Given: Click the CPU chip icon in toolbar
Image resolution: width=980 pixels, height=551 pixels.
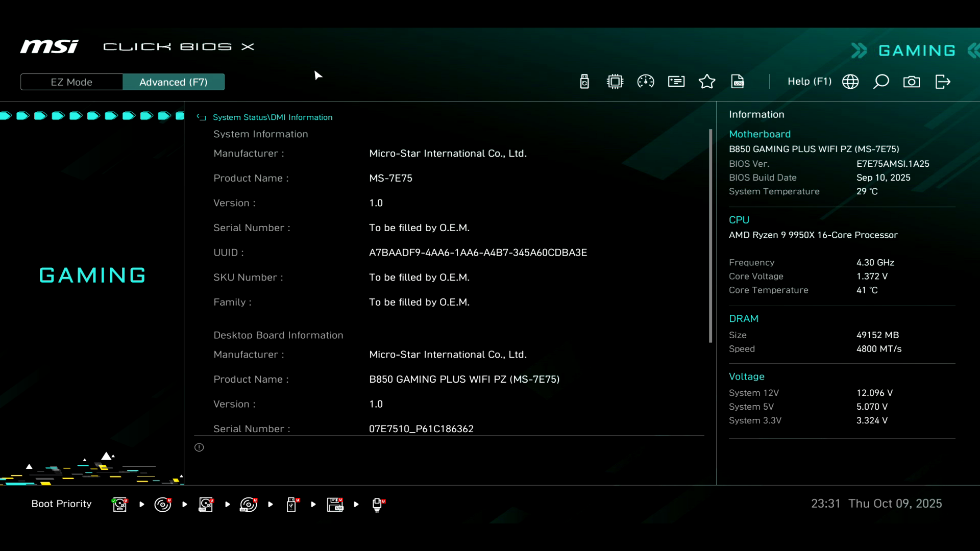Looking at the screenshot, I should tap(615, 82).
